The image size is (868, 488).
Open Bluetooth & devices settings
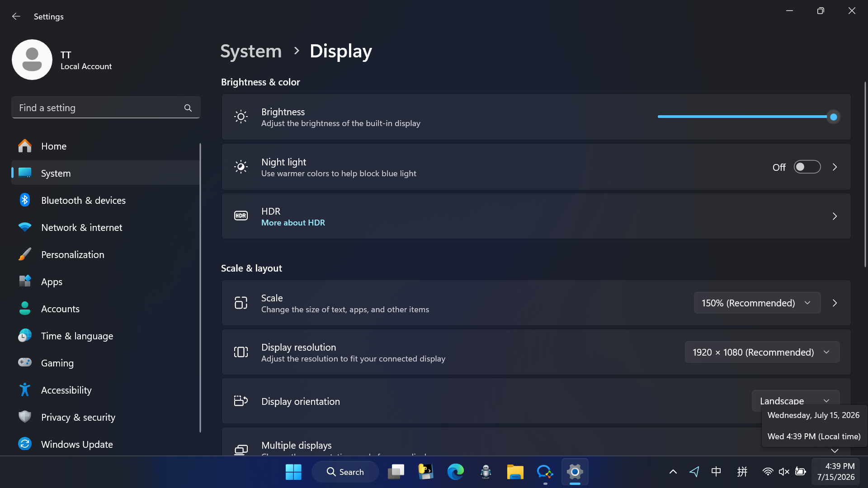(105, 200)
